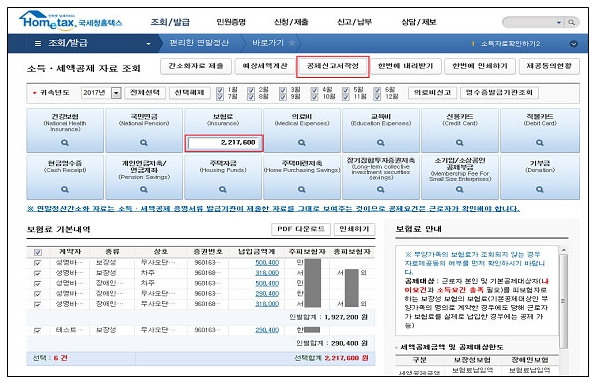The width and height of the screenshot is (597, 386).
Task: Click the 증권번호 column header
Action: pos(208,252)
